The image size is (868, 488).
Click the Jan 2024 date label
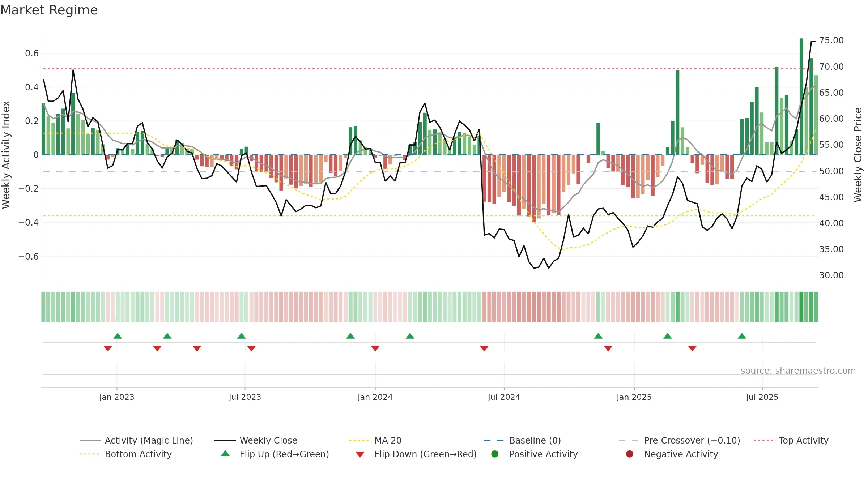[375, 397]
